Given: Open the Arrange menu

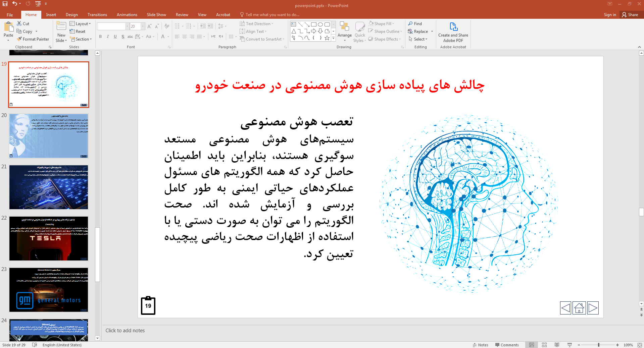Looking at the screenshot, I should click(x=345, y=32).
